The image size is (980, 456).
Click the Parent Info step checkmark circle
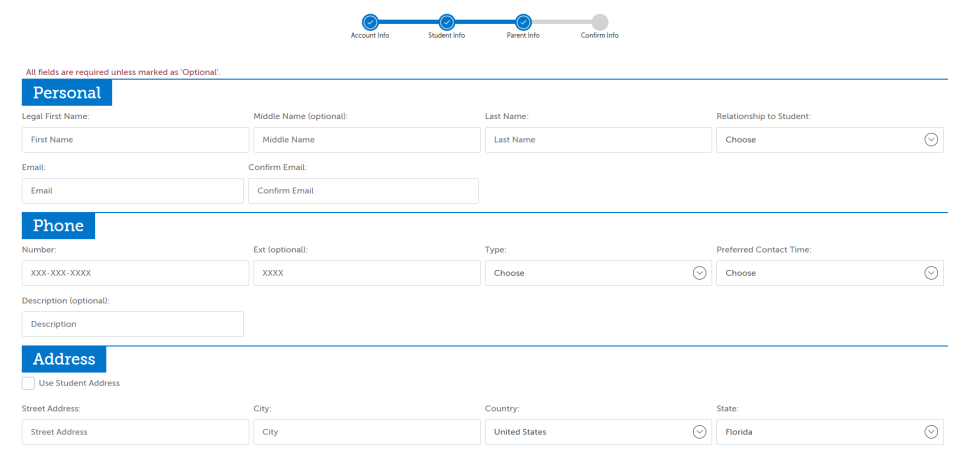[523, 22]
